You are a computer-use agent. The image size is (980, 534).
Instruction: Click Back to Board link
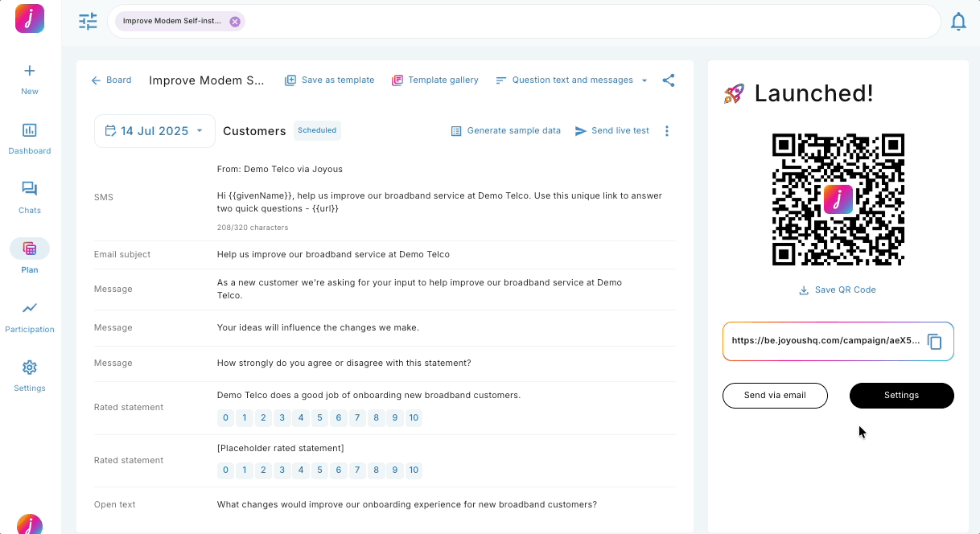[111, 80]
